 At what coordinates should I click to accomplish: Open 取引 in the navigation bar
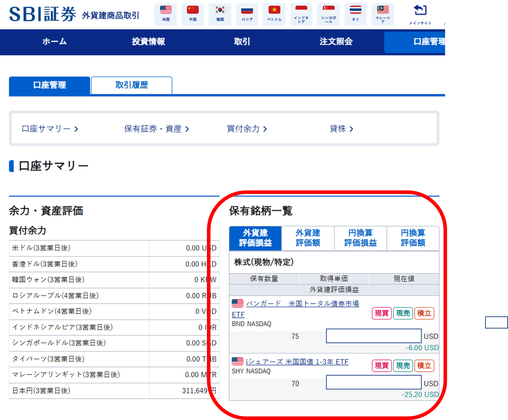[x=242, y=42]
